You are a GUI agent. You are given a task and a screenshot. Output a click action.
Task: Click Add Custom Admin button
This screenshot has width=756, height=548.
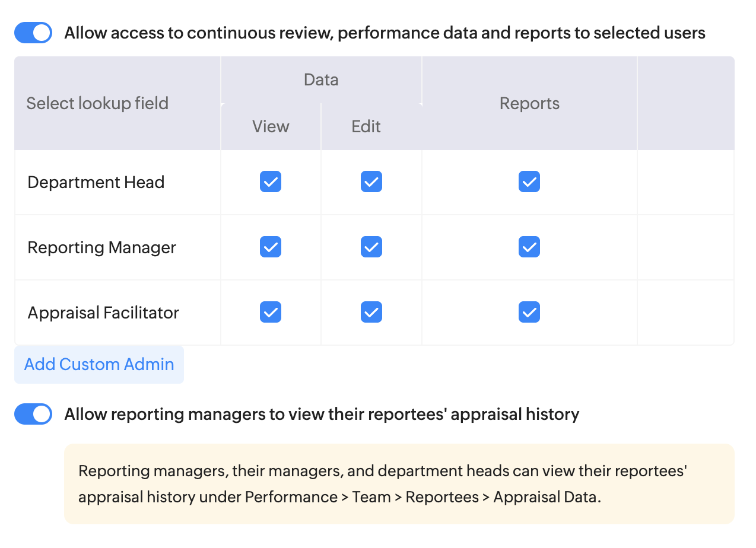click(99, 364)
